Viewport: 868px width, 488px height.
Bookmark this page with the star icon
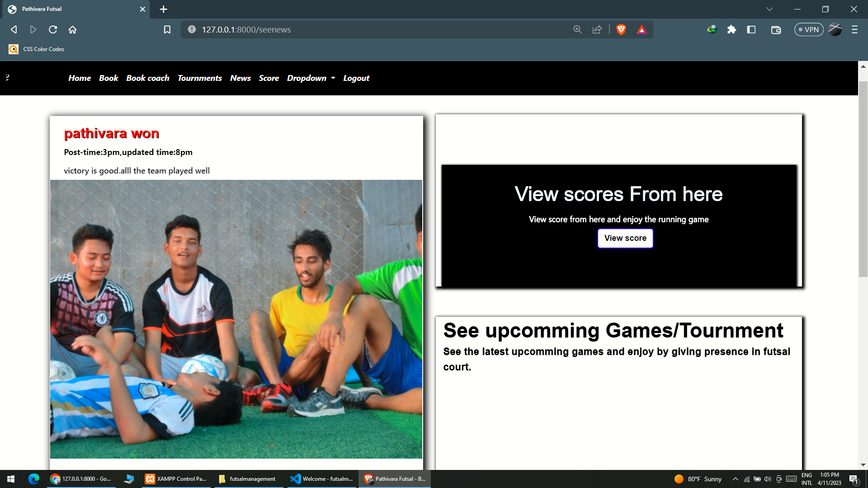[x=167, y=29]
